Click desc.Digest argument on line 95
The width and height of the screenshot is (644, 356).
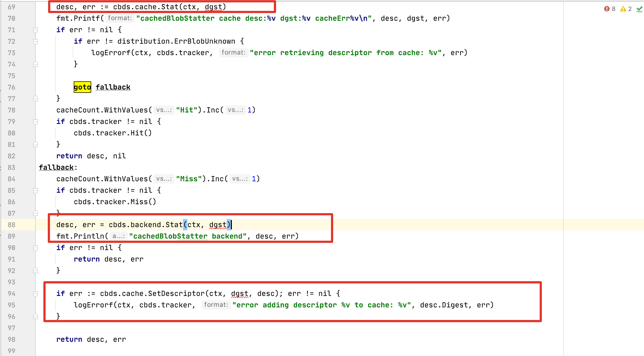(x=444, y=305)
